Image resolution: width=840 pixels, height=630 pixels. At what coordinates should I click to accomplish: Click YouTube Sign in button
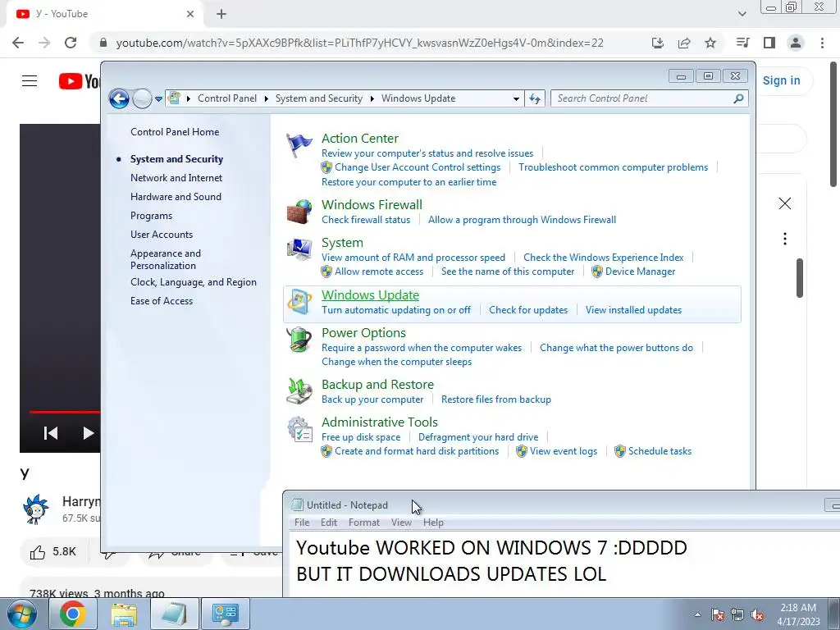(x=781, y=80)
